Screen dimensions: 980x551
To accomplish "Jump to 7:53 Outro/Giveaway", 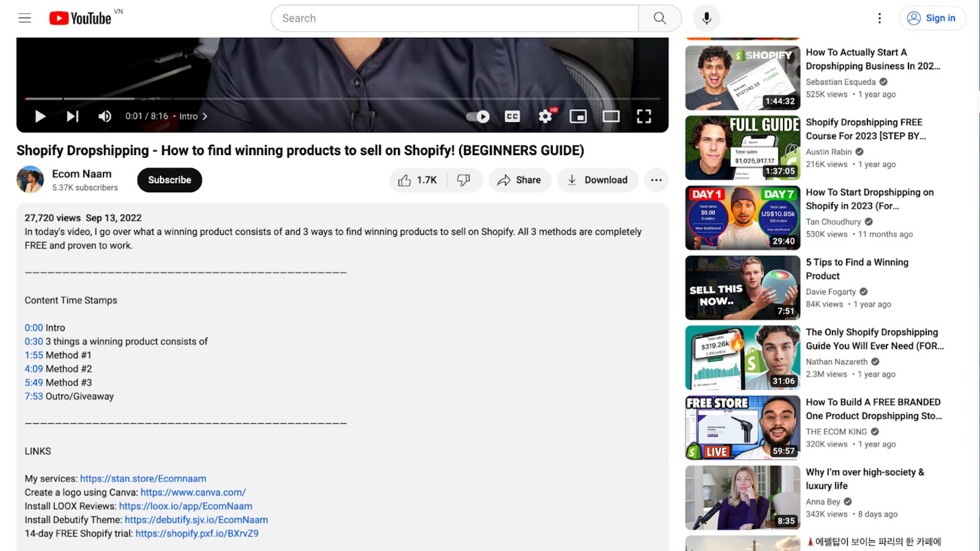I will coord(34,396).
